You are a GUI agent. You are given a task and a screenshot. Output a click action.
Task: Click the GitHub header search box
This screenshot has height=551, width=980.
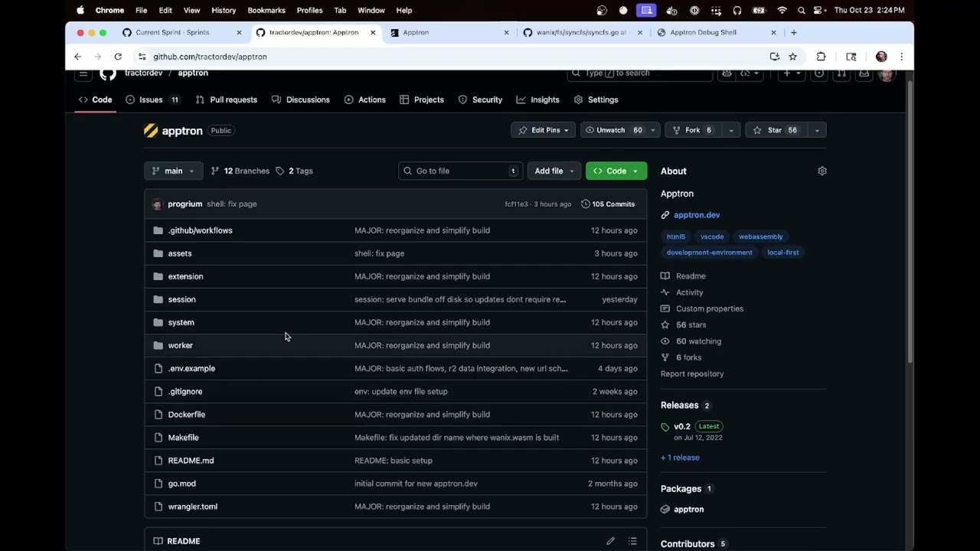(639, 73)
